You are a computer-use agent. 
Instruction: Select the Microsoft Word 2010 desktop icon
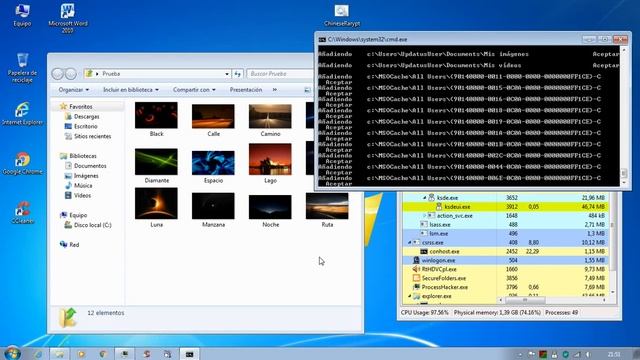click(x=68, y=18)
